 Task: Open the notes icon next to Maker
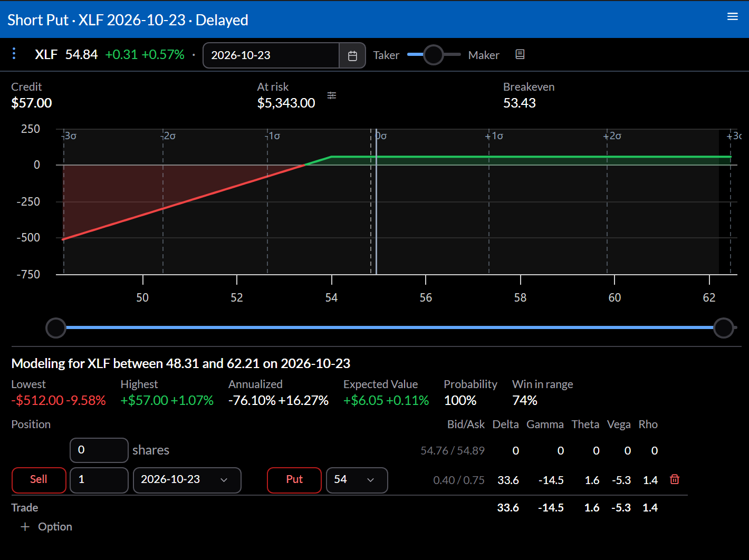click(x=520, y=54)
